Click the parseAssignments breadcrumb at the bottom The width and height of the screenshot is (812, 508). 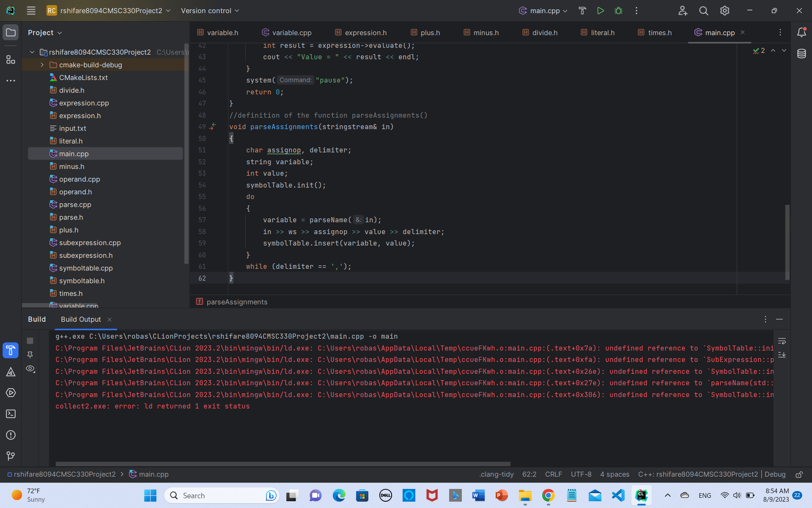pyautogui.click(x=237, y=302)
